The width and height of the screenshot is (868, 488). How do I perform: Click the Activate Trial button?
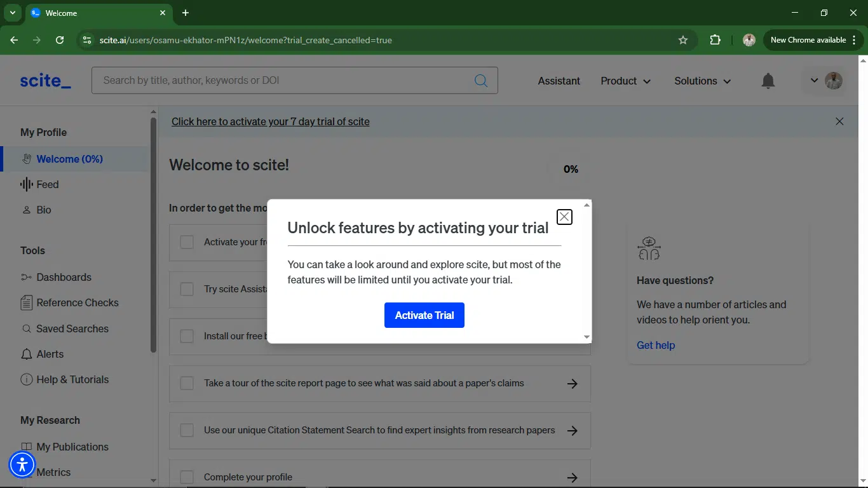[424, 315]
